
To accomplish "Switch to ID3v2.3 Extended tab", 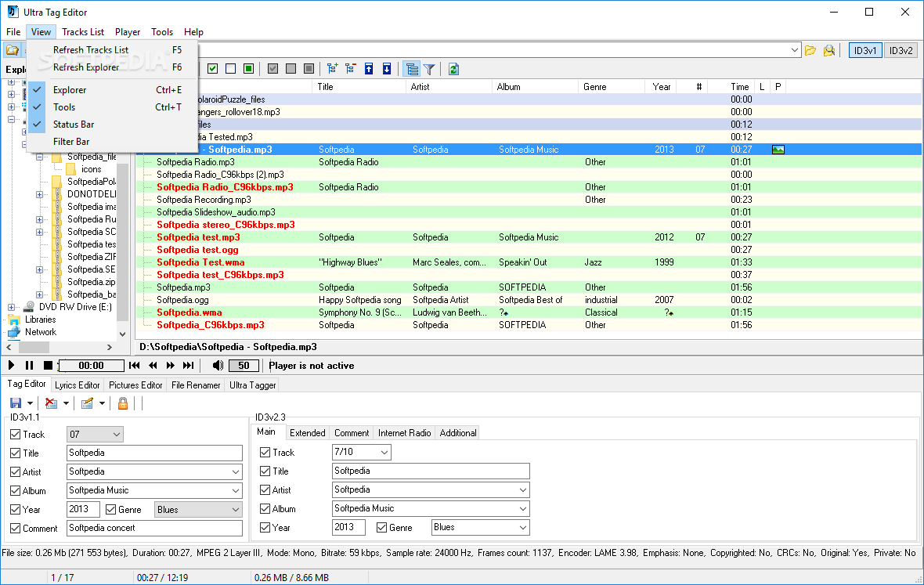I will (x=308, y=433).
